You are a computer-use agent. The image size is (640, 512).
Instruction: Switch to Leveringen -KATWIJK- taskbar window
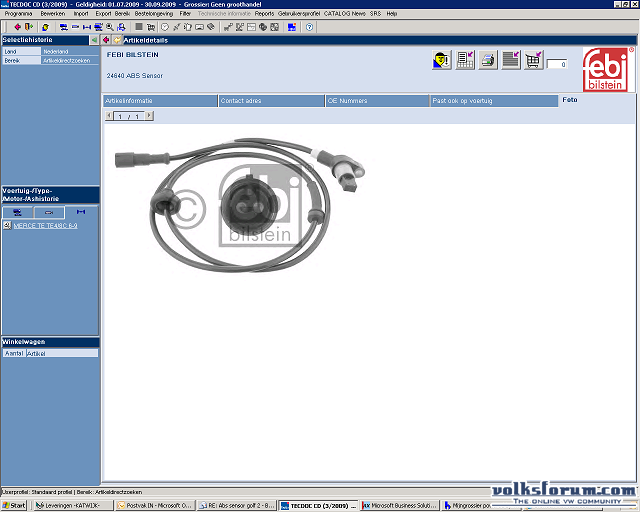(73, 505)
